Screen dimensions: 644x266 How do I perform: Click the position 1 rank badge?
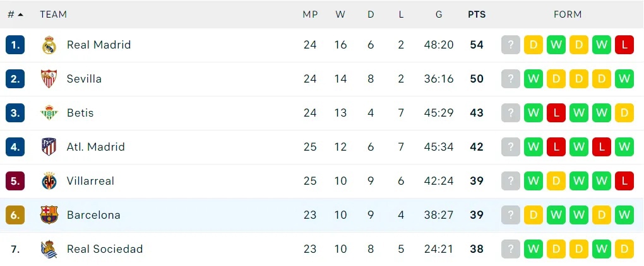point(15,45)
